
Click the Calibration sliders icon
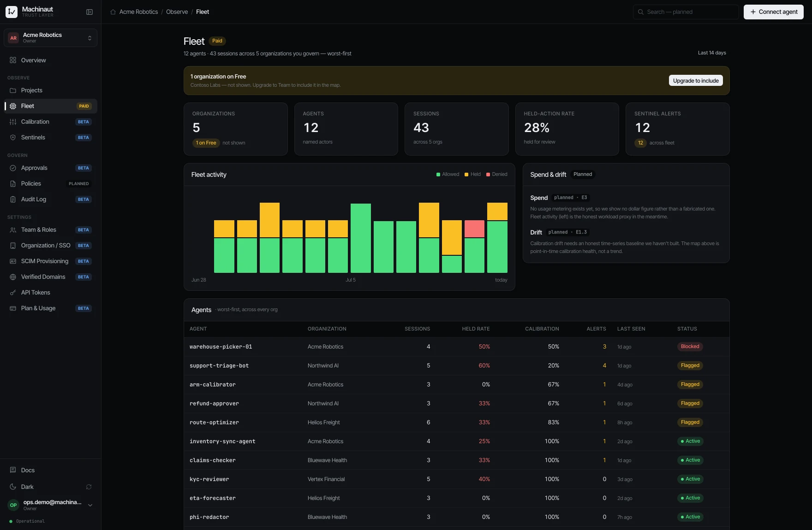tap(13, 122)
